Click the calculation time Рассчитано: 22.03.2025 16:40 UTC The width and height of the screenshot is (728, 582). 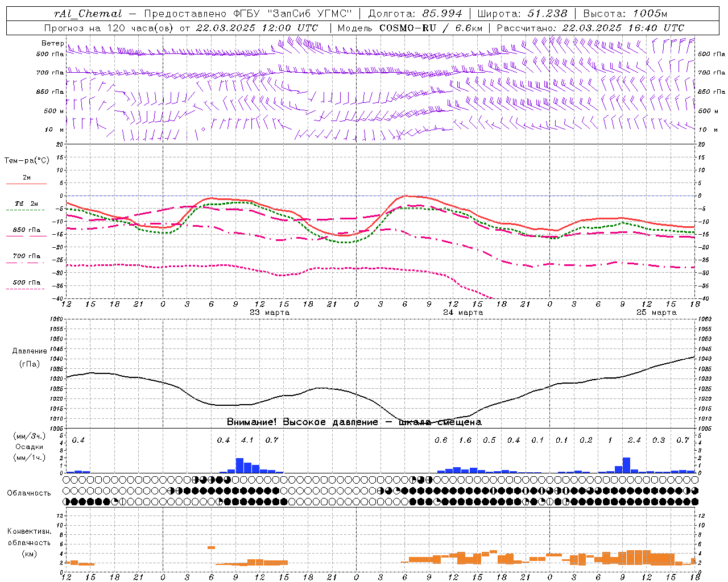[x=590, y=28]
